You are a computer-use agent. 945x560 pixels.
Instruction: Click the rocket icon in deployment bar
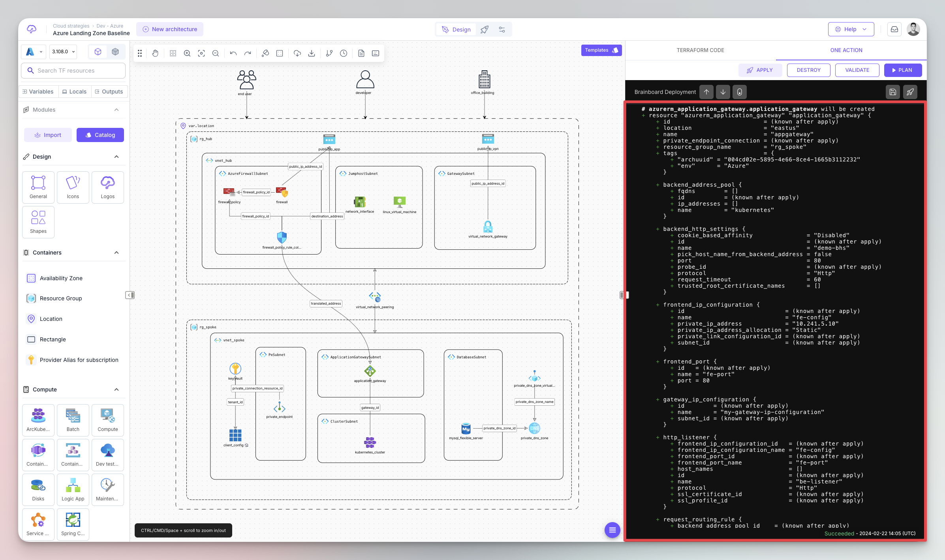point(910,92)
